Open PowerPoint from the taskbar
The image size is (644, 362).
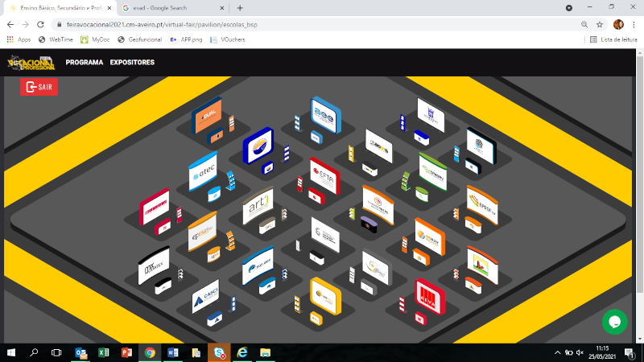(126, 352)
